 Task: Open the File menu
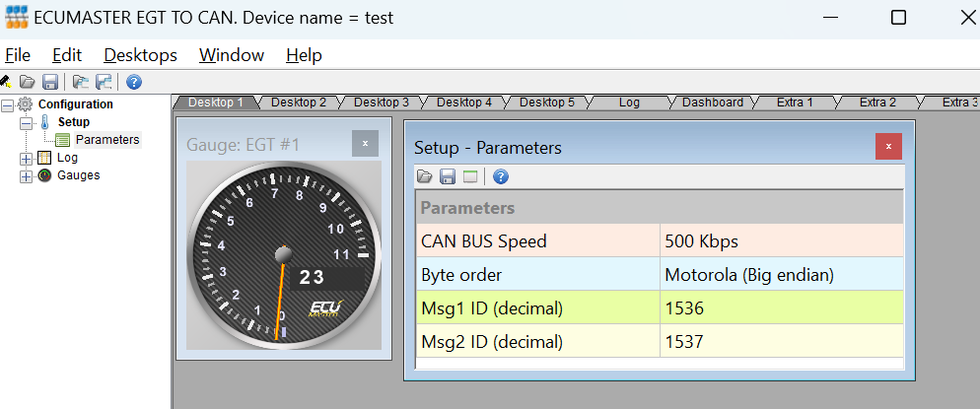tap(18, 55)
